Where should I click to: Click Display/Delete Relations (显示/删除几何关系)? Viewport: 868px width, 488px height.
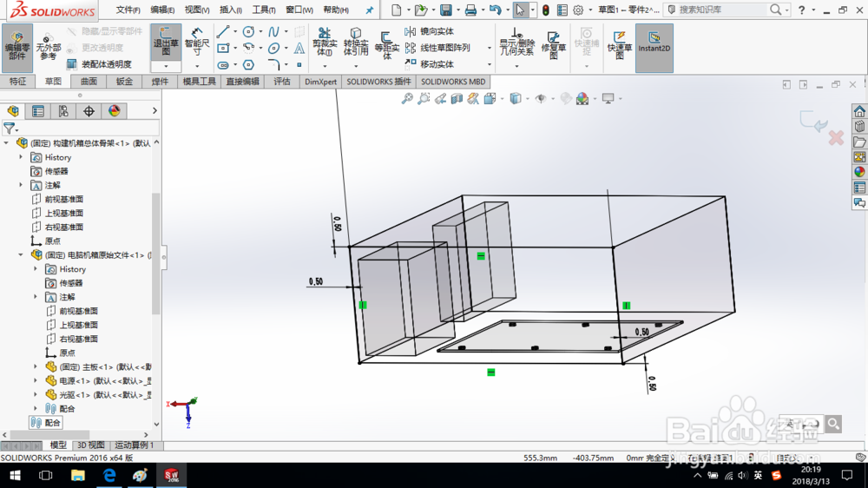(516, 42)
